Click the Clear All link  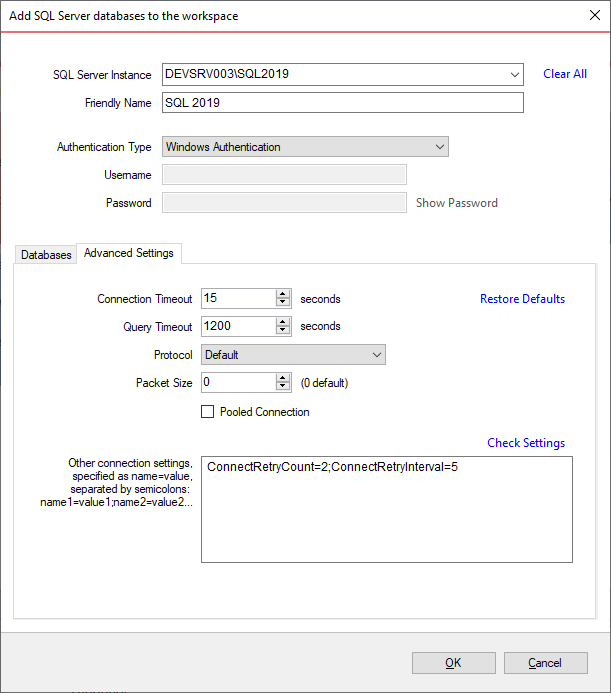click(565, 74)
